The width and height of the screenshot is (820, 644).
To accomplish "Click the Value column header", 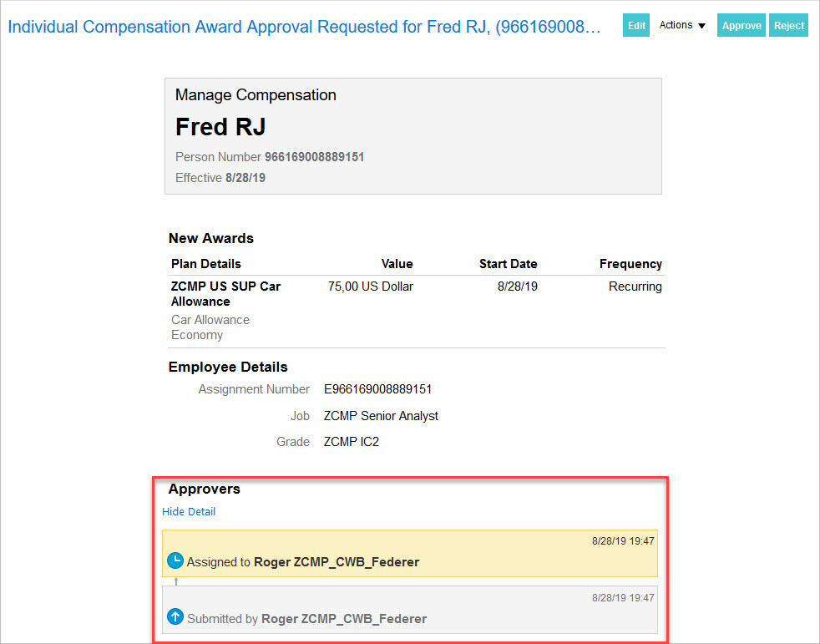I will coord(397,264).
